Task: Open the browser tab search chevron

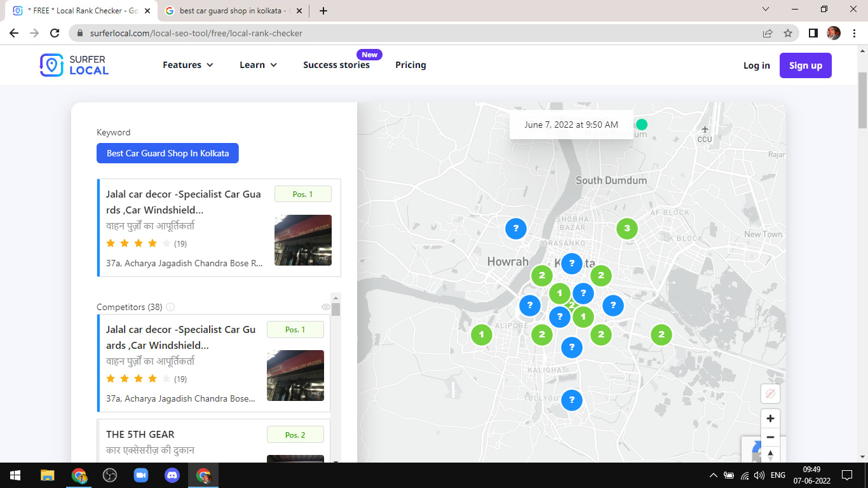Action: [x=766, y=10]
